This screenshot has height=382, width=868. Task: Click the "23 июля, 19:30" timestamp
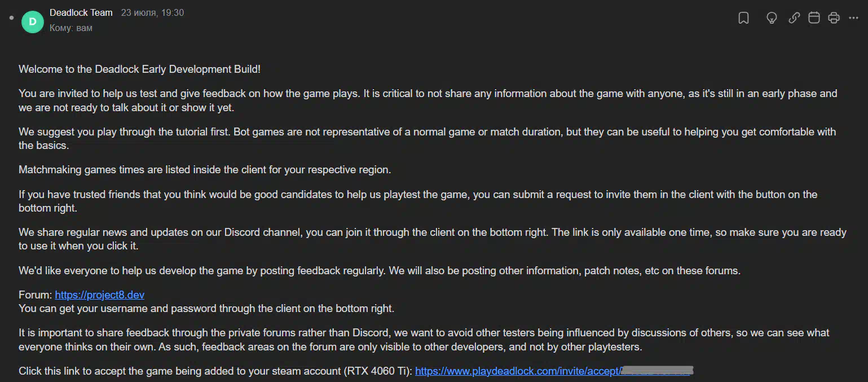152,12
